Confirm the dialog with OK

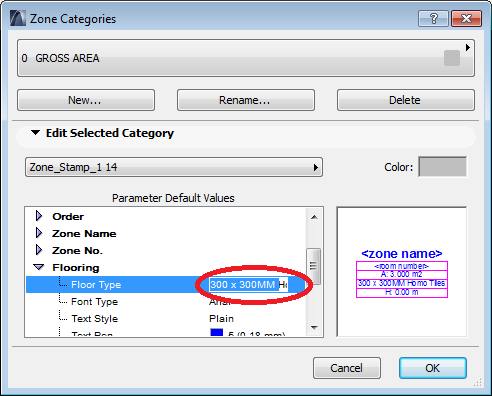coord(433,368)
